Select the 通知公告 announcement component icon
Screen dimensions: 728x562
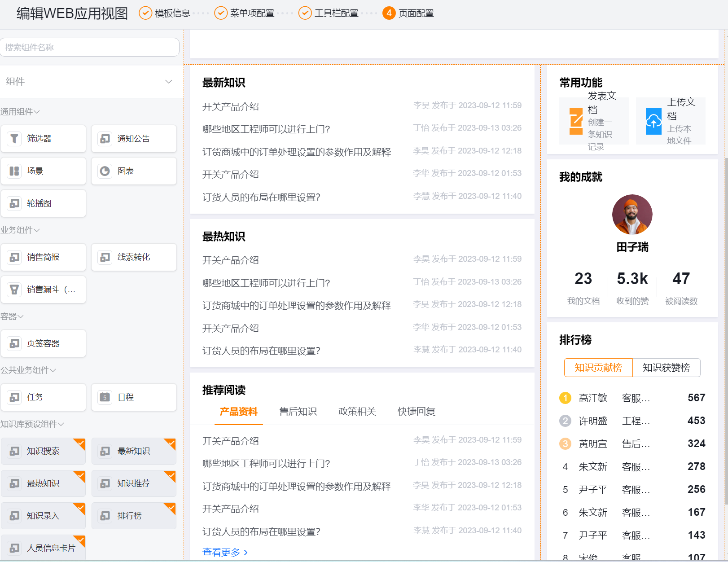tap(105, 138)
